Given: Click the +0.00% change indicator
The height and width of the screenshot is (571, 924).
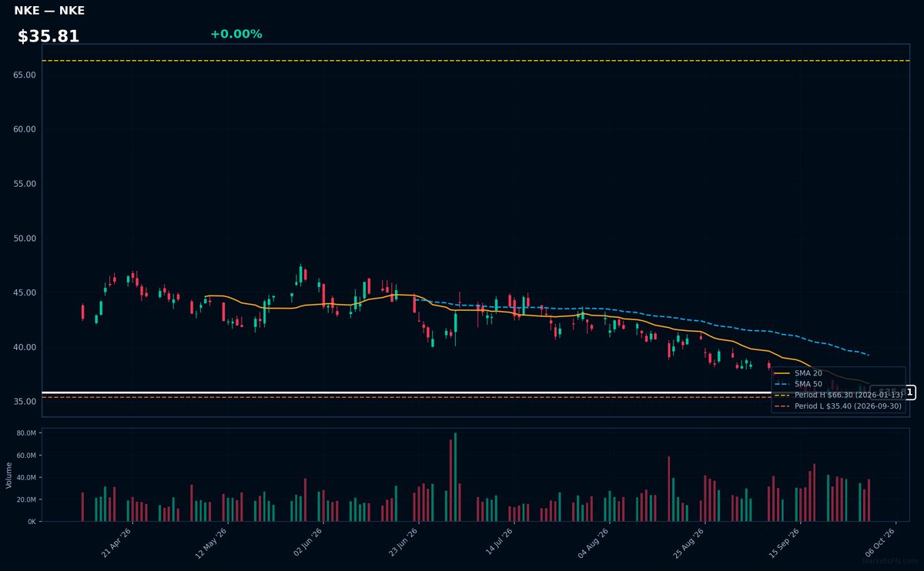Looking at the screenshot, I should [236, 34].
